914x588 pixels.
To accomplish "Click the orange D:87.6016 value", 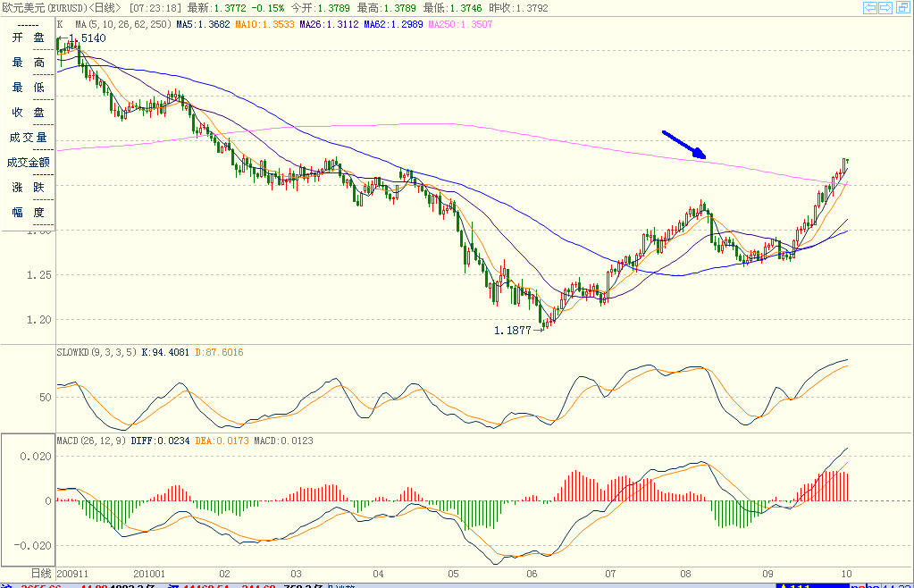I will point(219,353).
